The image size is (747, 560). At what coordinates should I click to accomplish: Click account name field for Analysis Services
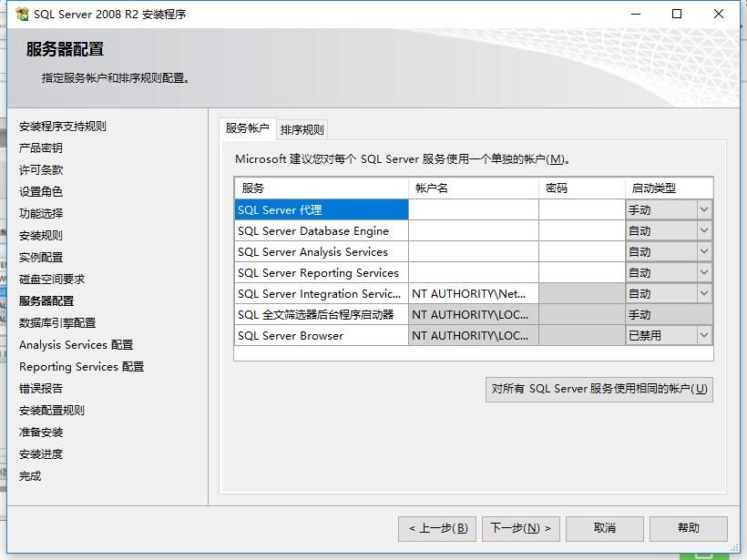click(x=474, y=251)
